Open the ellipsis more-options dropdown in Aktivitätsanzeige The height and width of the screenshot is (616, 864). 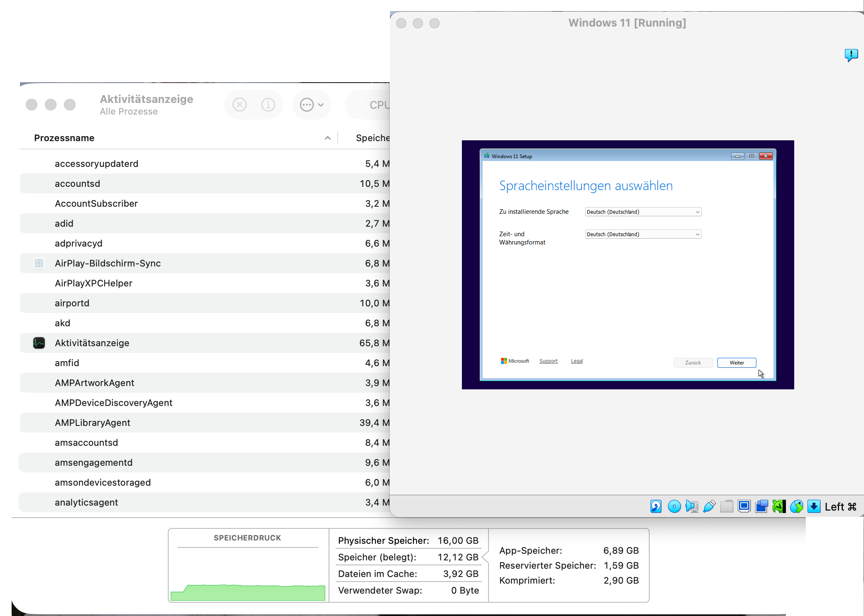(x=312, y=105)
